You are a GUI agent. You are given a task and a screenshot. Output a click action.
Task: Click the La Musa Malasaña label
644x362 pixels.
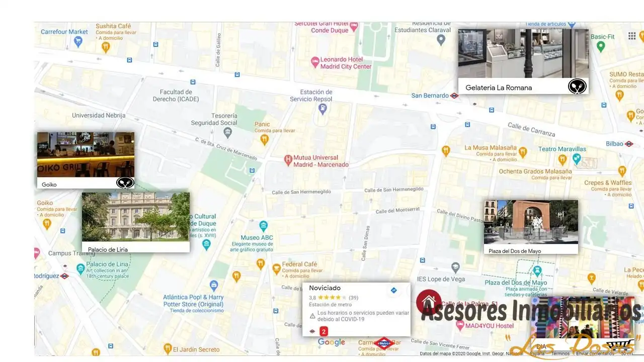491,148
